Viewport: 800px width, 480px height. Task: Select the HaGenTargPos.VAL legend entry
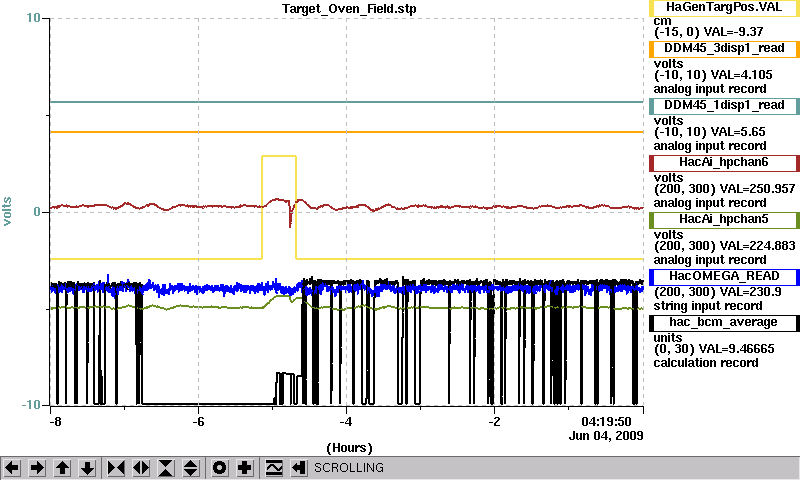pos(724,8)
